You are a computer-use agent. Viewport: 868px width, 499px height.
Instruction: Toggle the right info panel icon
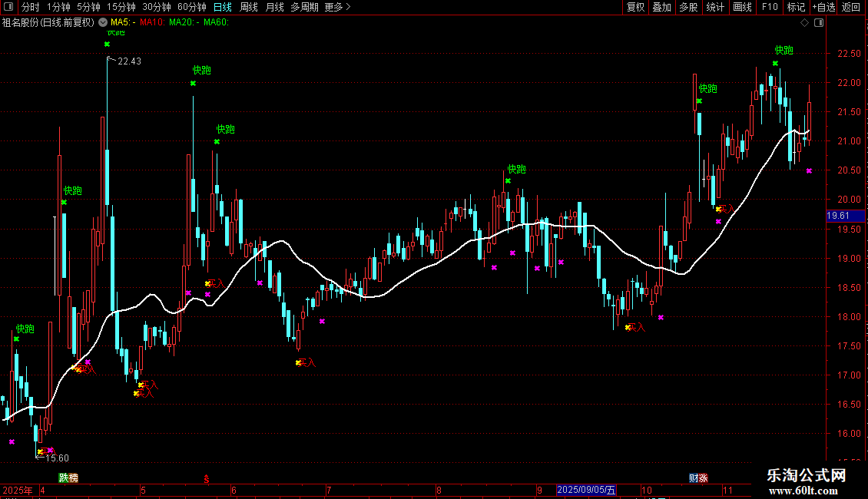point(819,22)
